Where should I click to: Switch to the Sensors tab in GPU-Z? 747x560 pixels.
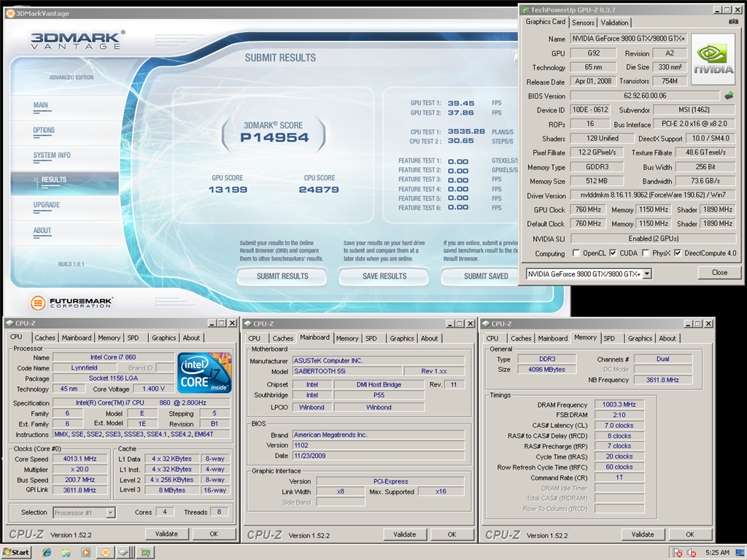[x=583, y=23]
